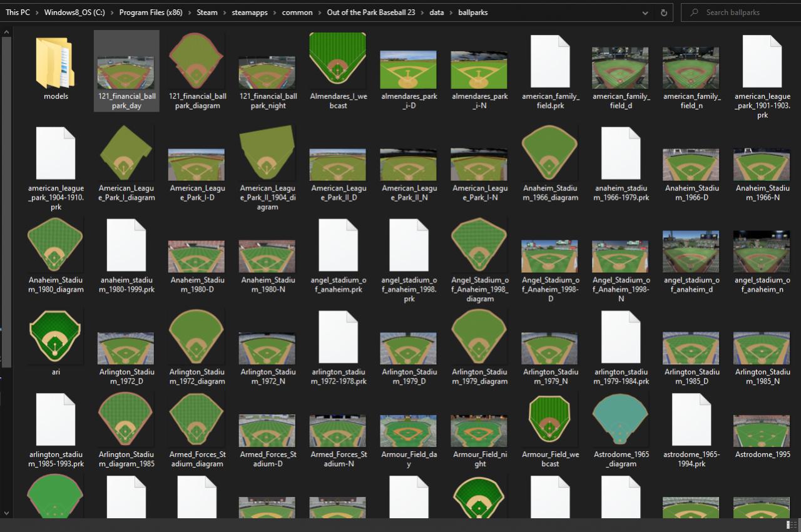Screen dimensions: 801x532
Task: Focus the Search ballparks field
Action: [741, 13]
